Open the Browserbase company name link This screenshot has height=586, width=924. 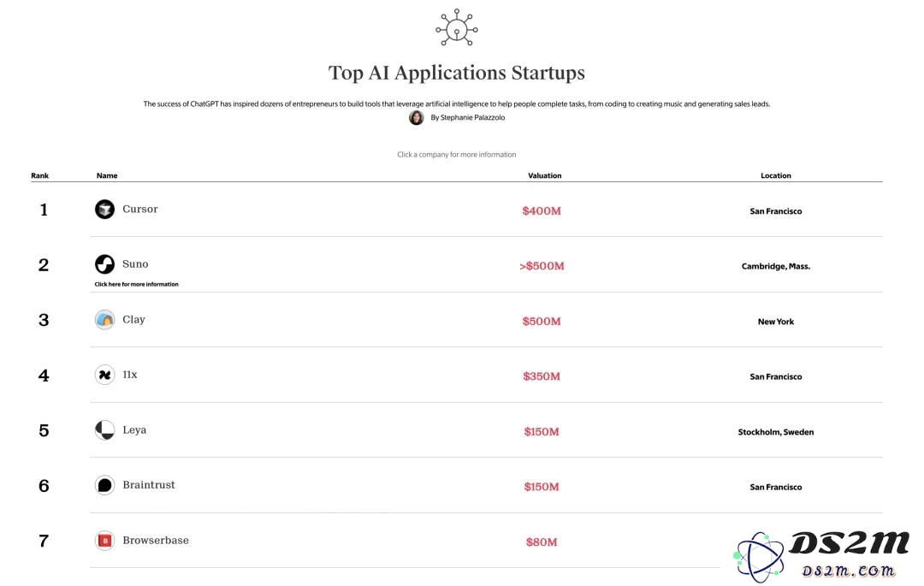(156, 540)
